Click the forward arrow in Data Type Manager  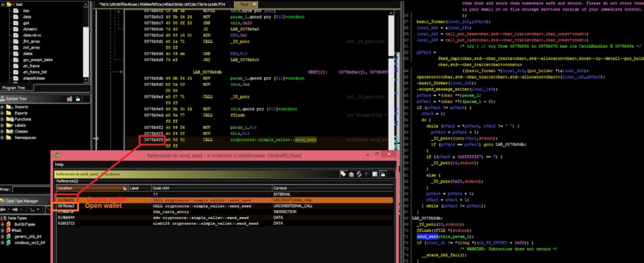click(15, 209)
